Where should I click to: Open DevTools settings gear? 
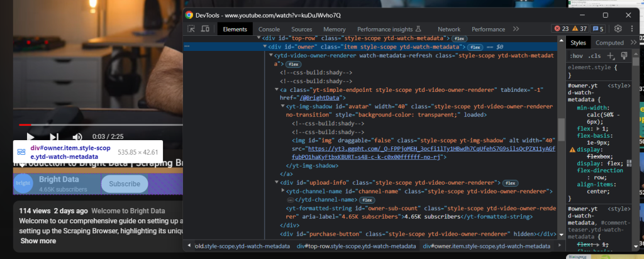pyautogui.click(x=618, y=29)
